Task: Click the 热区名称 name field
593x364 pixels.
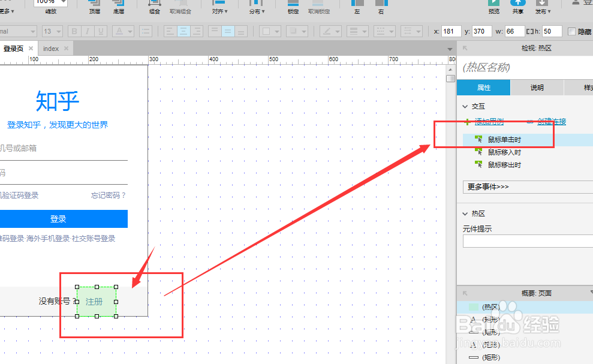Action: 526,67
